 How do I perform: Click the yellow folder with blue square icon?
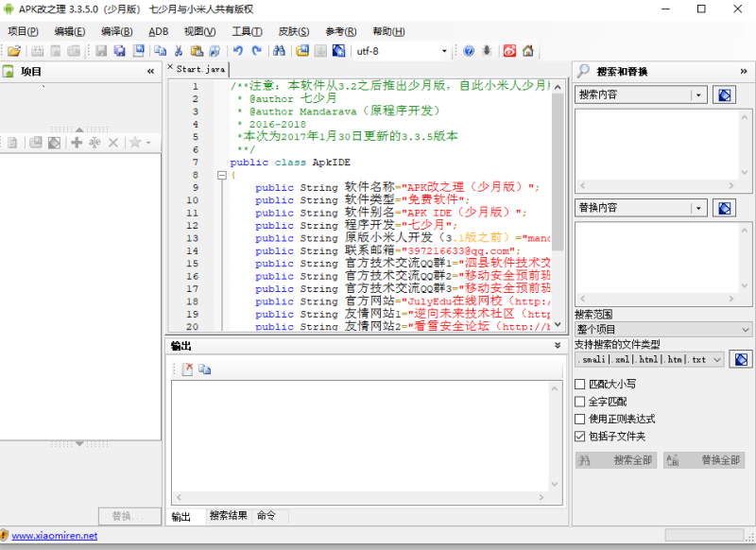tap(302, 51)
